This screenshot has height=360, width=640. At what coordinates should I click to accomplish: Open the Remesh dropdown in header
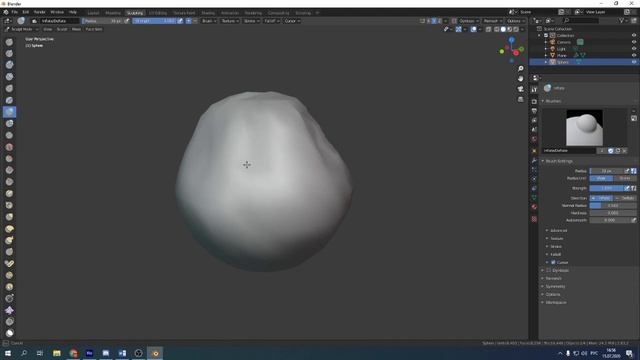[493, 21]
